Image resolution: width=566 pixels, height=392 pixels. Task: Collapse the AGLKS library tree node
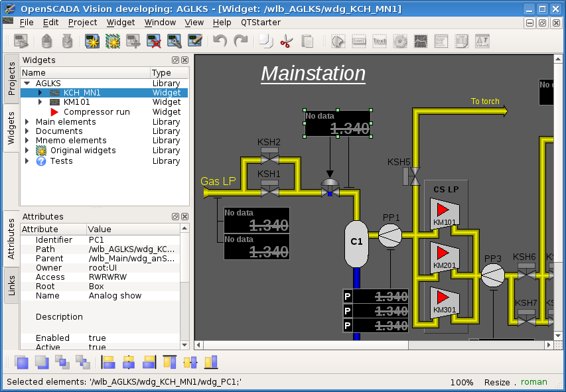27,84
